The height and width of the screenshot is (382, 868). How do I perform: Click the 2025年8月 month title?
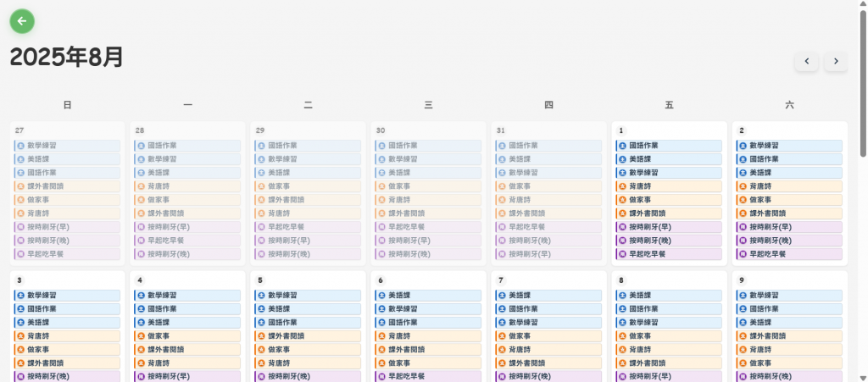(66, 57)
